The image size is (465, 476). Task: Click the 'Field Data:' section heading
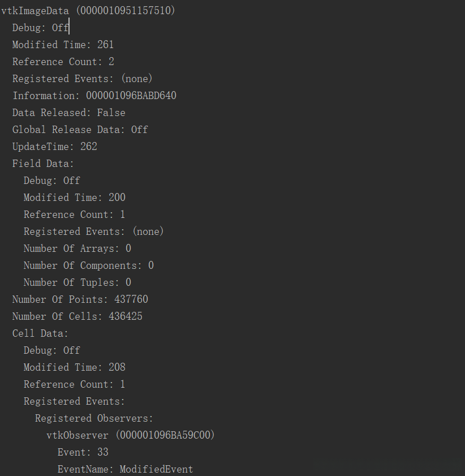[x=43, y=164]
